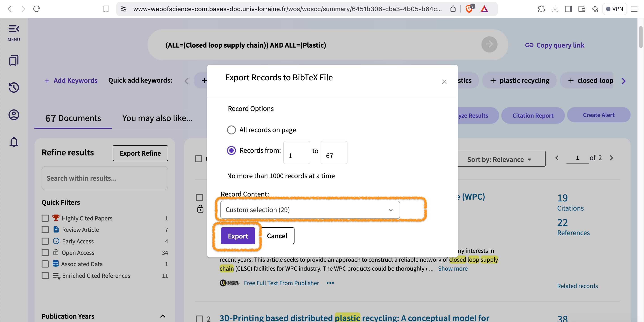The width and height of the screenshot is (644, 322).
Task: Click the Brave Shields lion icon
Action: point(469,9)
